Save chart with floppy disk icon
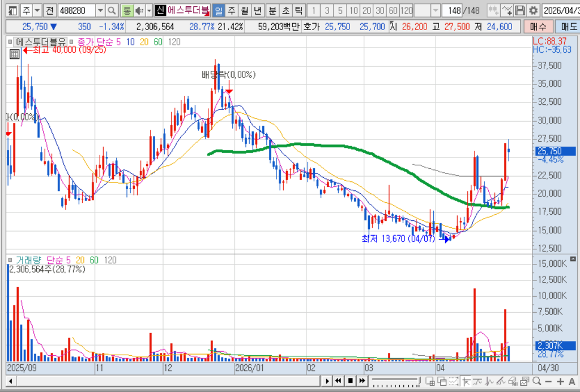This screenshot has width=580, height=392. (520, 11)
